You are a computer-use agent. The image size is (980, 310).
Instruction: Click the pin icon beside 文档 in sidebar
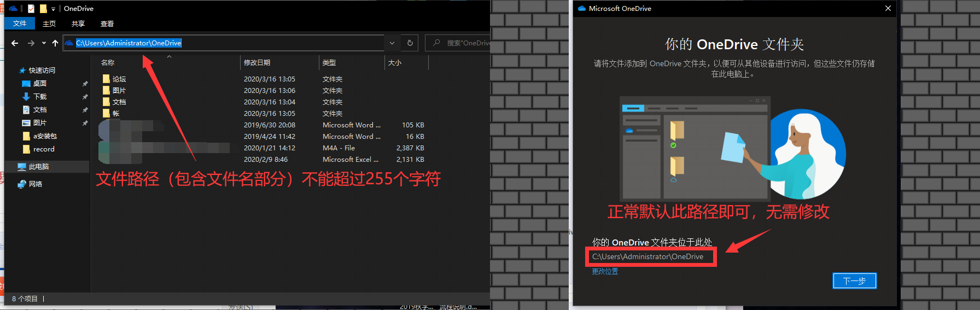(85, 110)
